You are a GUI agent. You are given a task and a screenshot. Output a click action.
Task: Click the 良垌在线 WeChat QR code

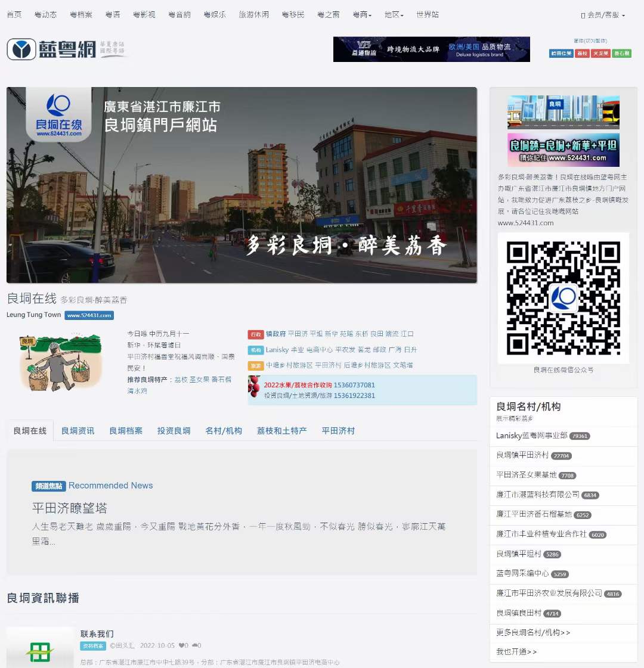click(563, 298)
